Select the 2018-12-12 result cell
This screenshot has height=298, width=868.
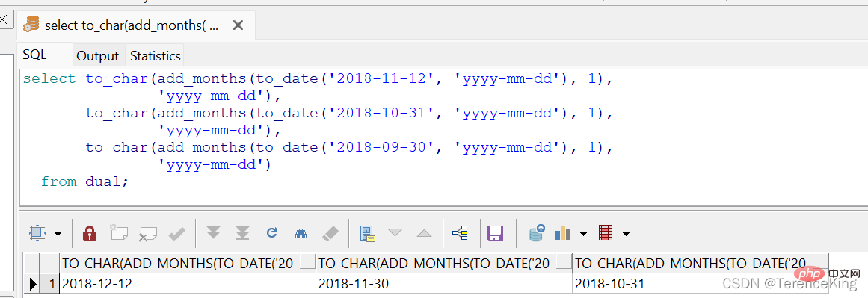coord(187,284)
